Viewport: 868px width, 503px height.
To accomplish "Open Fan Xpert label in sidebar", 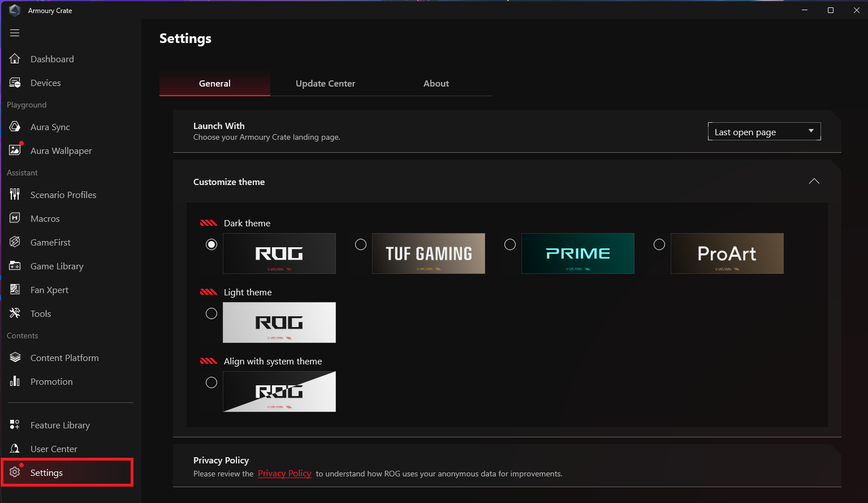I will click(49, 290).
